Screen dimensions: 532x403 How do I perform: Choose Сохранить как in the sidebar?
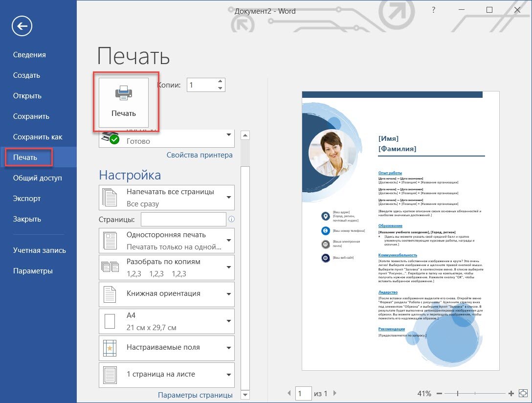[x=38, y=137]
